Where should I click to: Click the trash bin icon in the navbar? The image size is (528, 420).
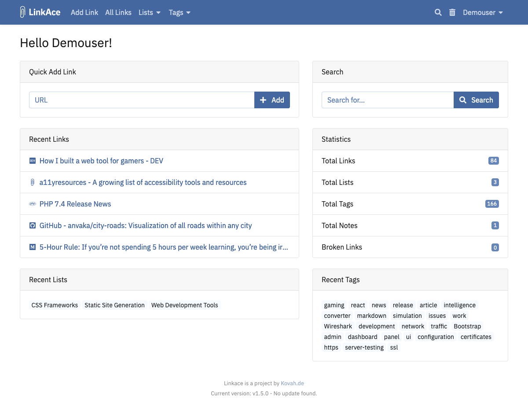452,12
